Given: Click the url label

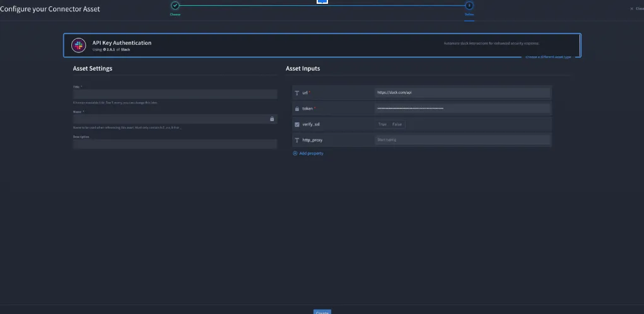Looking at the screenshot, I should [x=305, y=93].
